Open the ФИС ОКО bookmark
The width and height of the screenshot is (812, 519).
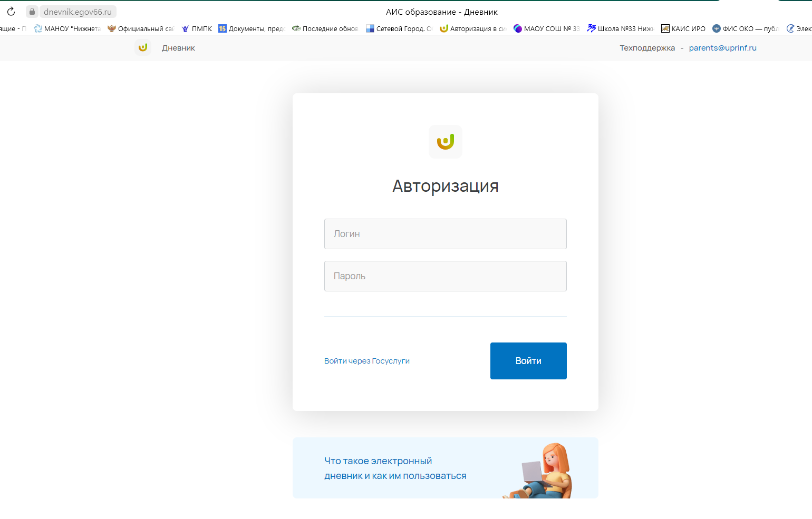pyautogui.click(x=746, y=28)
